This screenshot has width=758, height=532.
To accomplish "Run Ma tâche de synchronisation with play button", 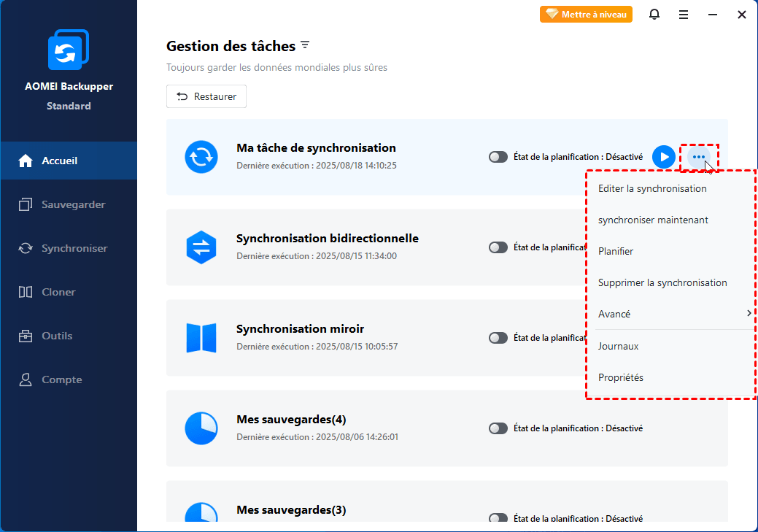I will pyautogui.click(x=664, y=157).
